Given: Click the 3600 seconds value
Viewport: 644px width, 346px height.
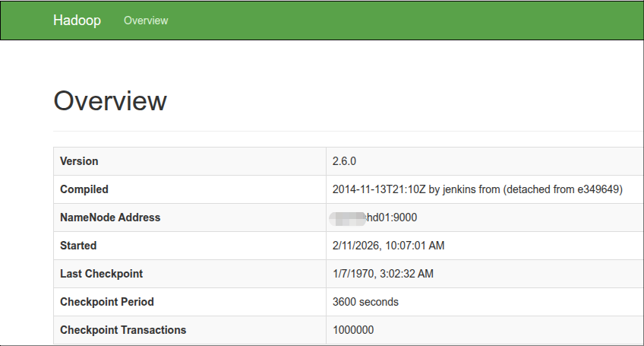Looking at the screenshot, I should [365, 302].
